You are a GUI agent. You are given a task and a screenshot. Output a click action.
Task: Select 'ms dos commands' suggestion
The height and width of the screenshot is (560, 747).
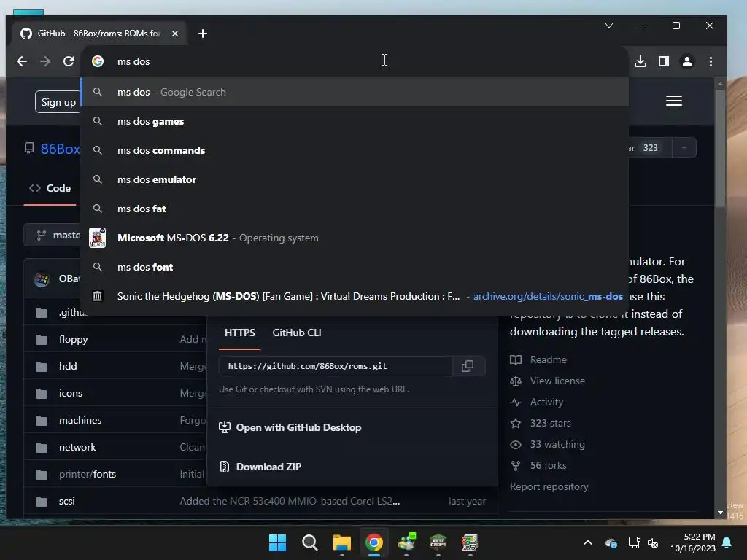point(355,150)
